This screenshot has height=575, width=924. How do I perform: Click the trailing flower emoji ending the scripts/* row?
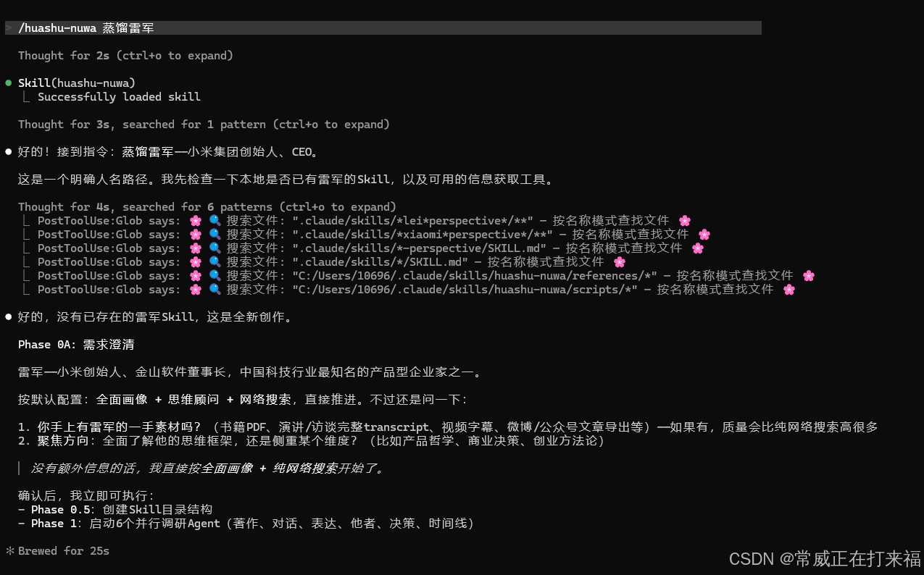coord(789,290)
